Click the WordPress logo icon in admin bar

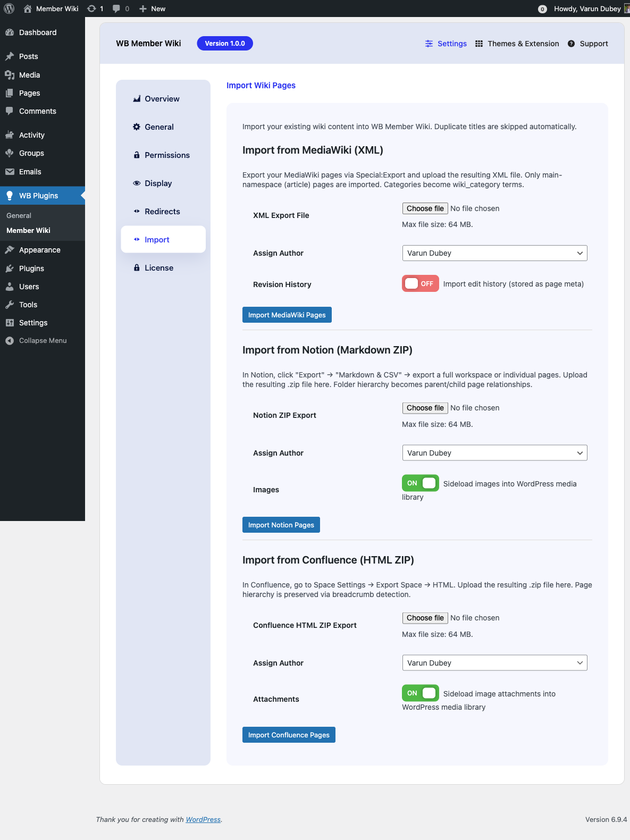point(9,9)
